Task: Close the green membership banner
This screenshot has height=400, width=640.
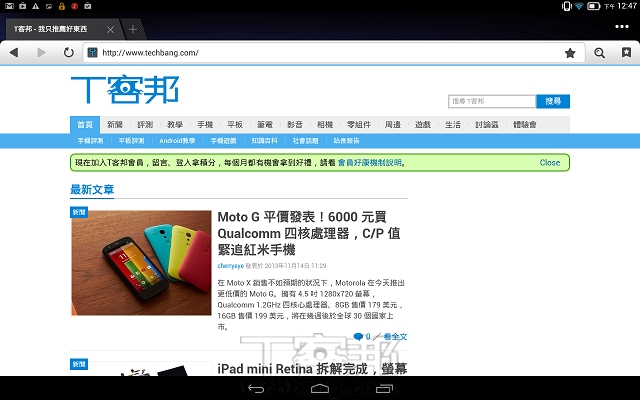Action: [x=549, y=162]
